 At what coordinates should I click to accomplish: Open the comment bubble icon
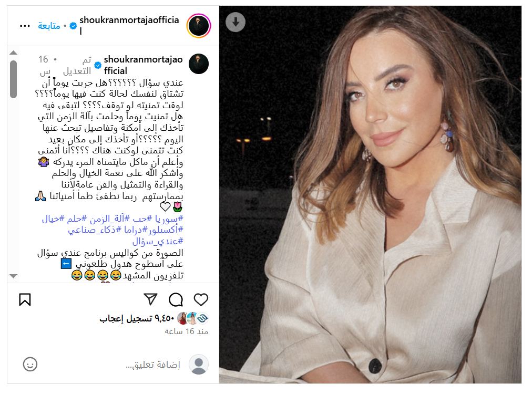(x=176, y=299)
